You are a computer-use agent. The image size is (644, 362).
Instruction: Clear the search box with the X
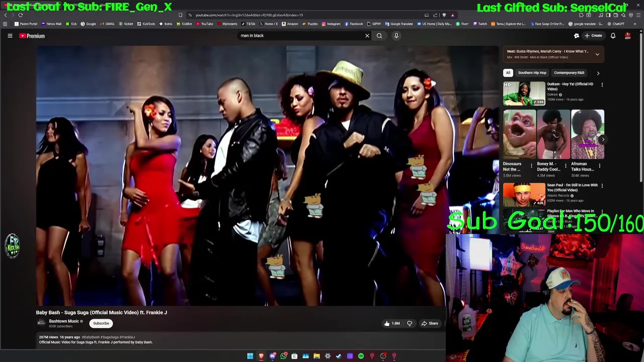point(367,36)
